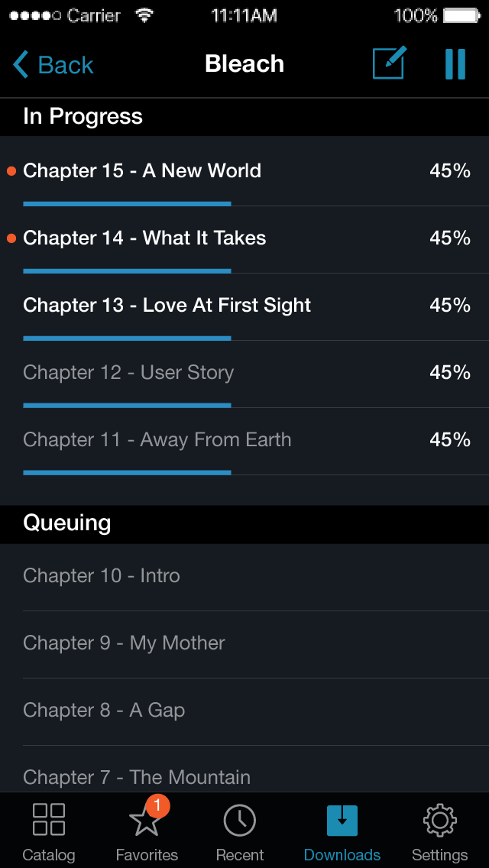Select Chapter 14 - What It Takes
The image size is (489, 868).
point(144,238)
